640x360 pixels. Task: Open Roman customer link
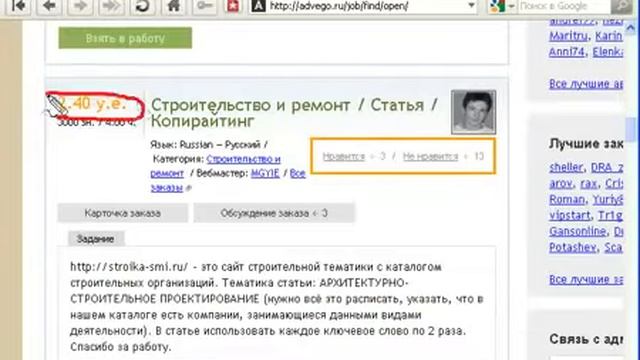[x=567, y=199]
